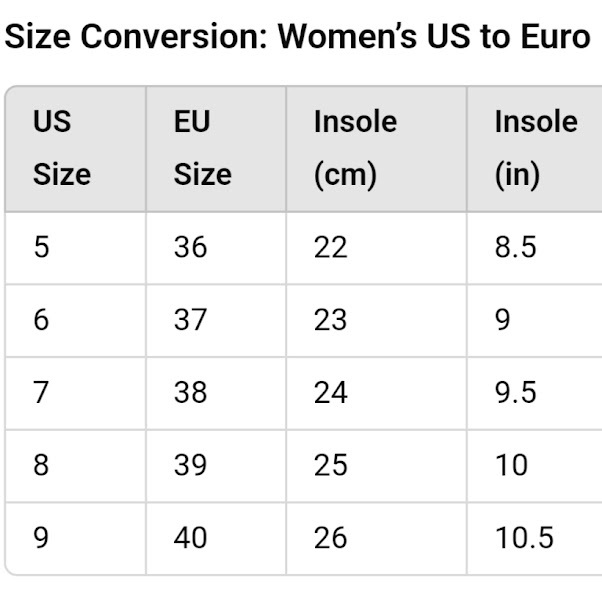Select the 25 cm insole cell

point(330,465)
